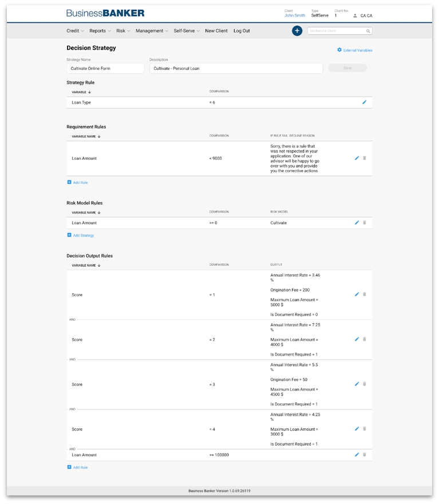Edit the Score = 1 output rule
The width and height of the screenshot is (439, 504).
tap(357, 294)
